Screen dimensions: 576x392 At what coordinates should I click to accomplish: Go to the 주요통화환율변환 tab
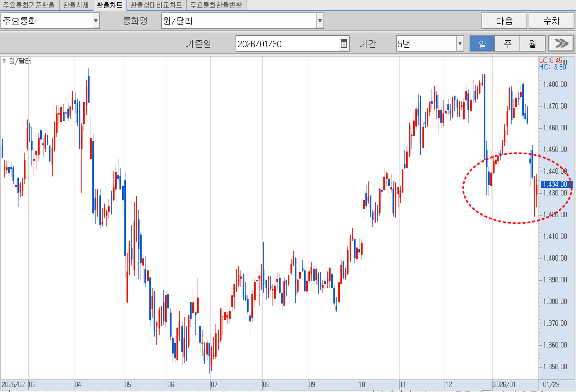pos(216,5)
